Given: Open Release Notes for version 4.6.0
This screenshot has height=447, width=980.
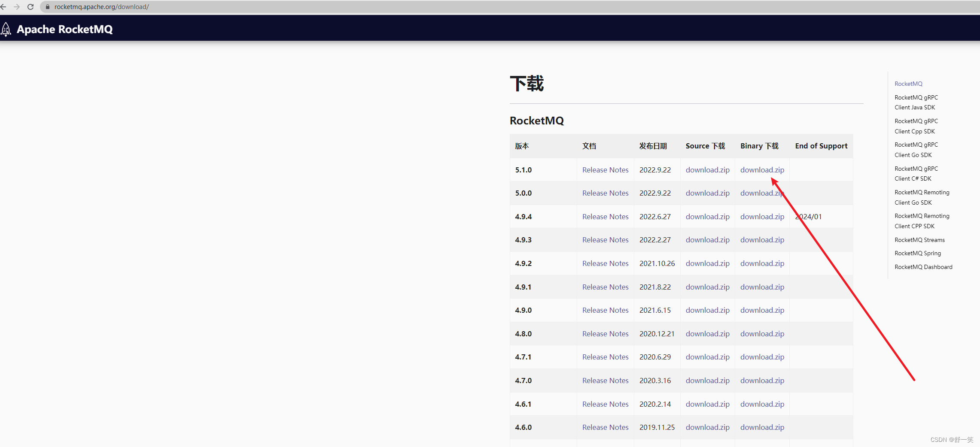Looking at the screenshot, I should tap(605, 427).
